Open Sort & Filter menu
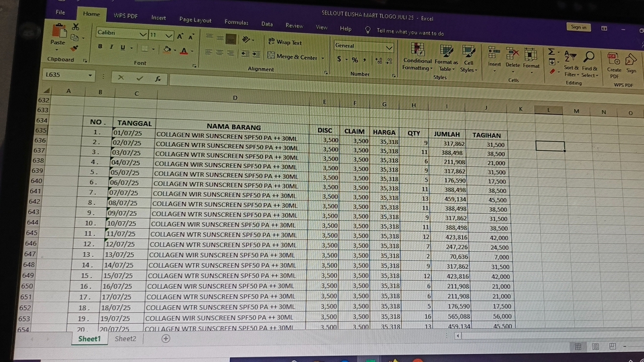 click(570, 64)
